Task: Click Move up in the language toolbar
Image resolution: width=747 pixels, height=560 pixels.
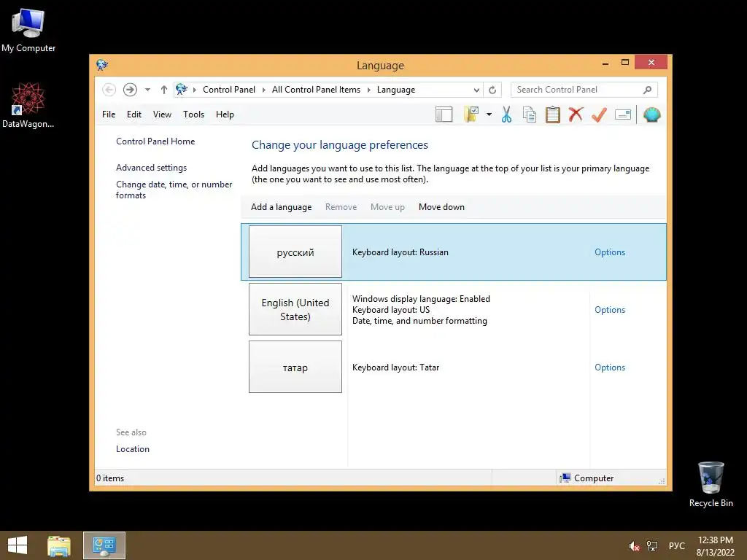Action: [x=387, y=207]
